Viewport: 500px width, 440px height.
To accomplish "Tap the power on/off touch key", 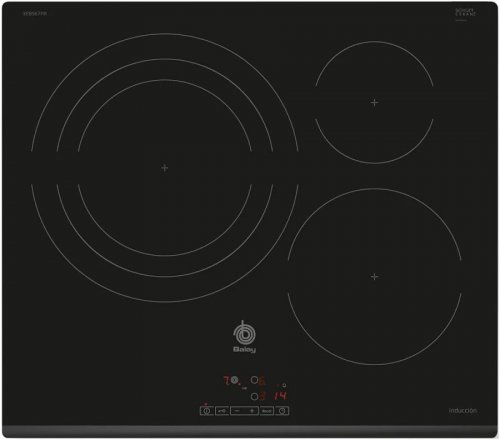I will [x=207, y=411].
